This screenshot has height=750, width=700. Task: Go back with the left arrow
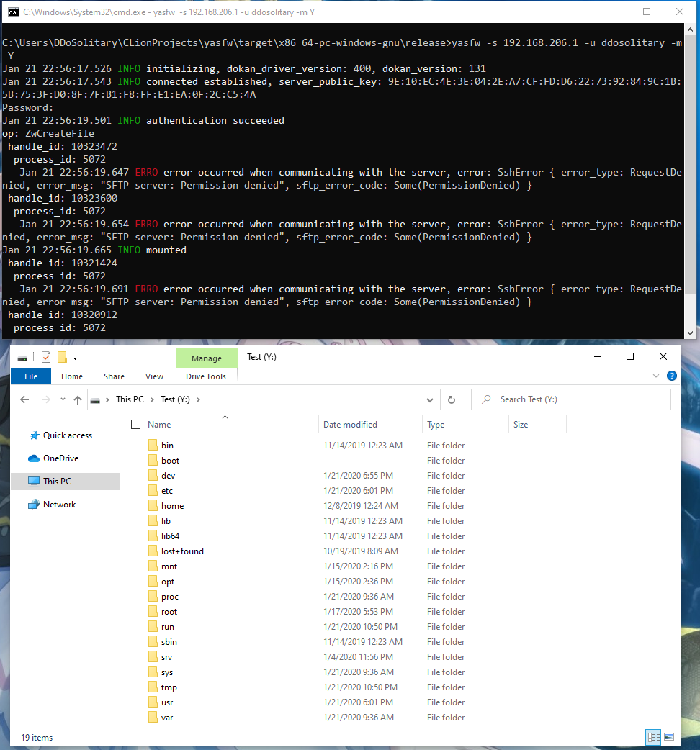pyautogui.click(x=25, y=399)
